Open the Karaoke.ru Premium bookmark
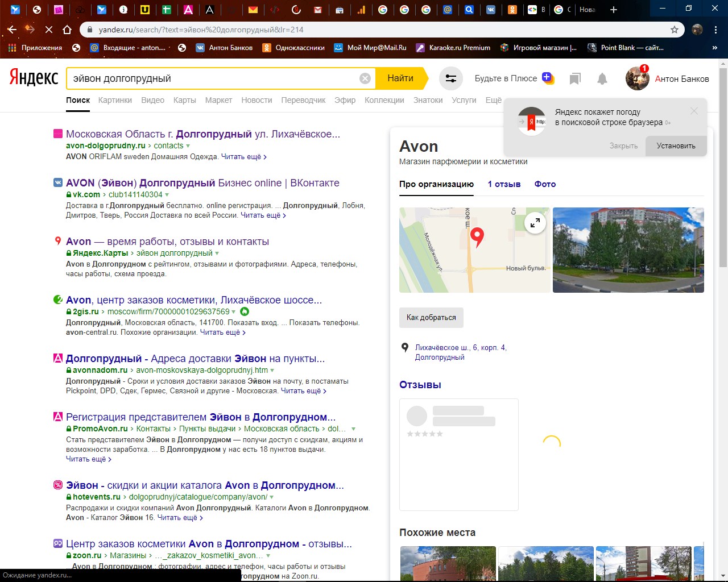Viewport: 728px width, 582px height. pyautogui.click(x=453, y=48)
